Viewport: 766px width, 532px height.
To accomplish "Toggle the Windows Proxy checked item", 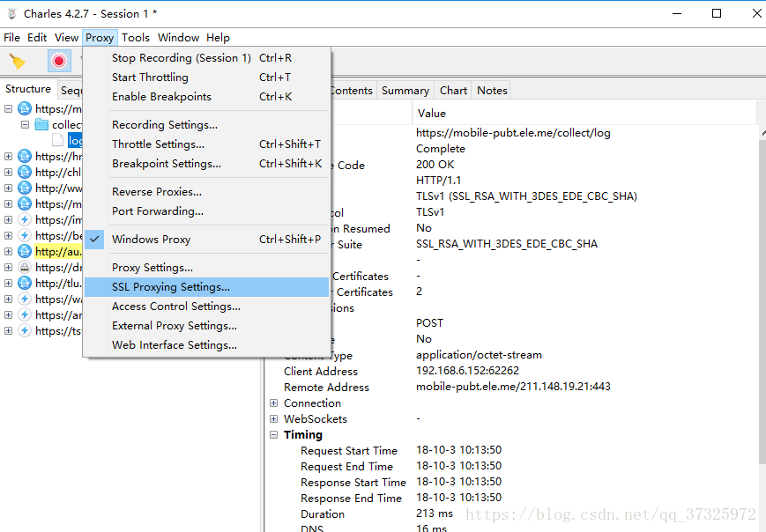I will (x=206, y=240).
